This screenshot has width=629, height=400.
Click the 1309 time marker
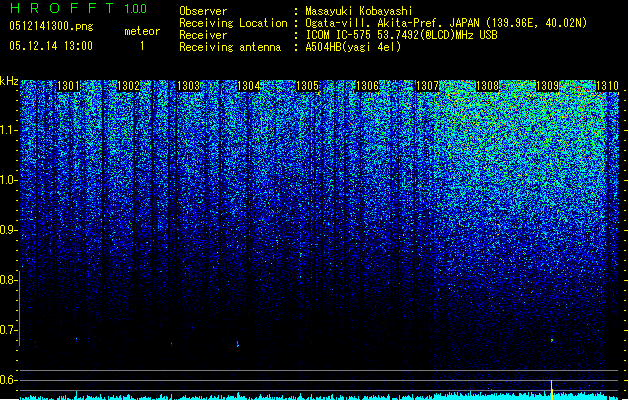[547, 86]
